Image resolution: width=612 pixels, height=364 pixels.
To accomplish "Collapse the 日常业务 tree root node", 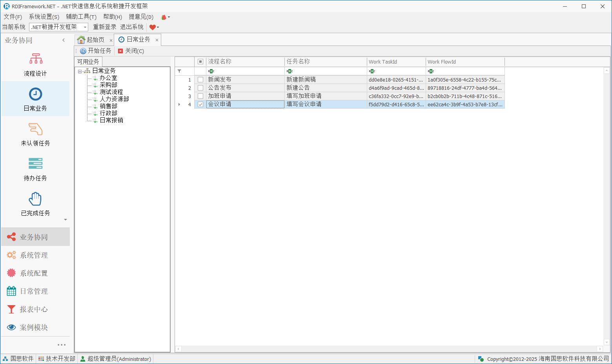I will click(x=80, y=71).
